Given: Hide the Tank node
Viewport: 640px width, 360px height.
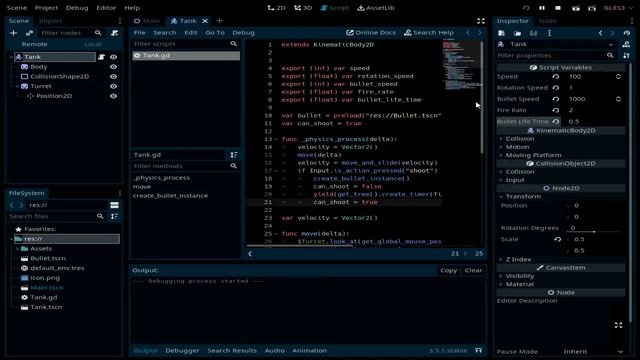Looking at the screenshot, I should (113, 57).
